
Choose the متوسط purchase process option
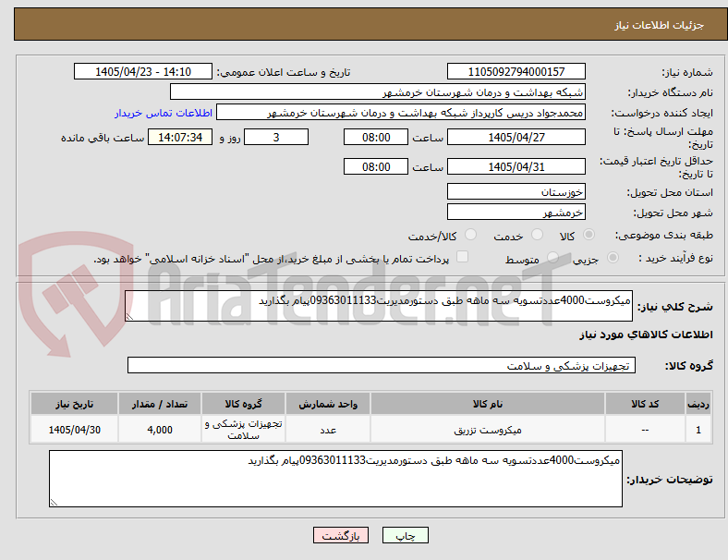click(x=552, y=258)
